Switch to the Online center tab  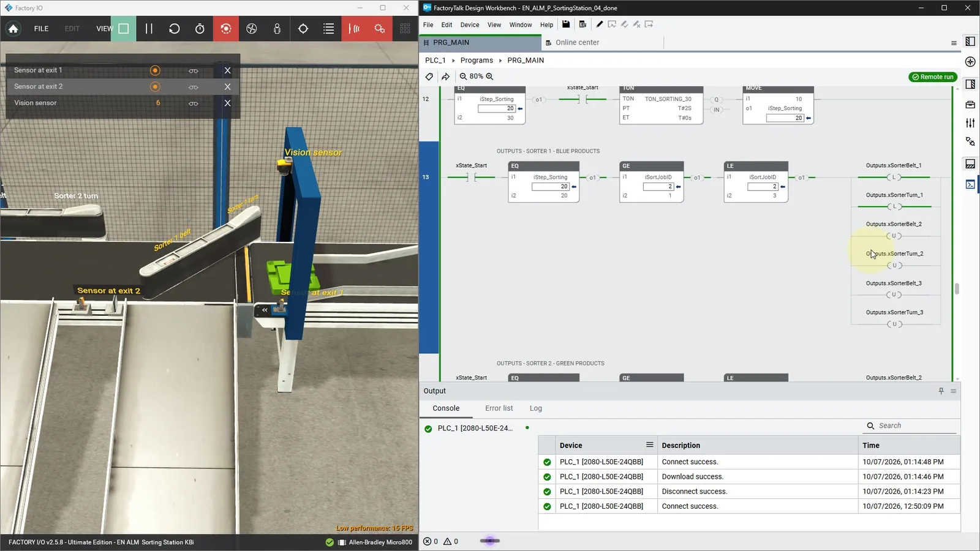point(577,42)
